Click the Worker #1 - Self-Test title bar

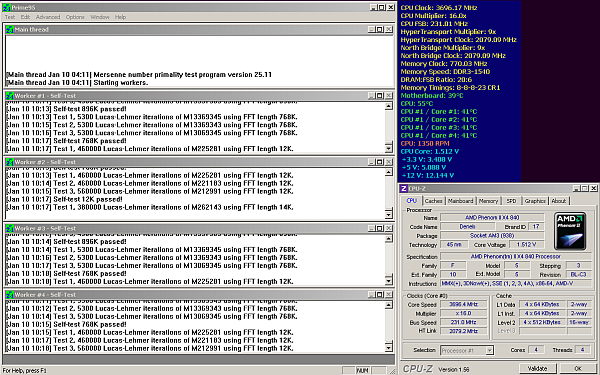(x=199, y=96)
